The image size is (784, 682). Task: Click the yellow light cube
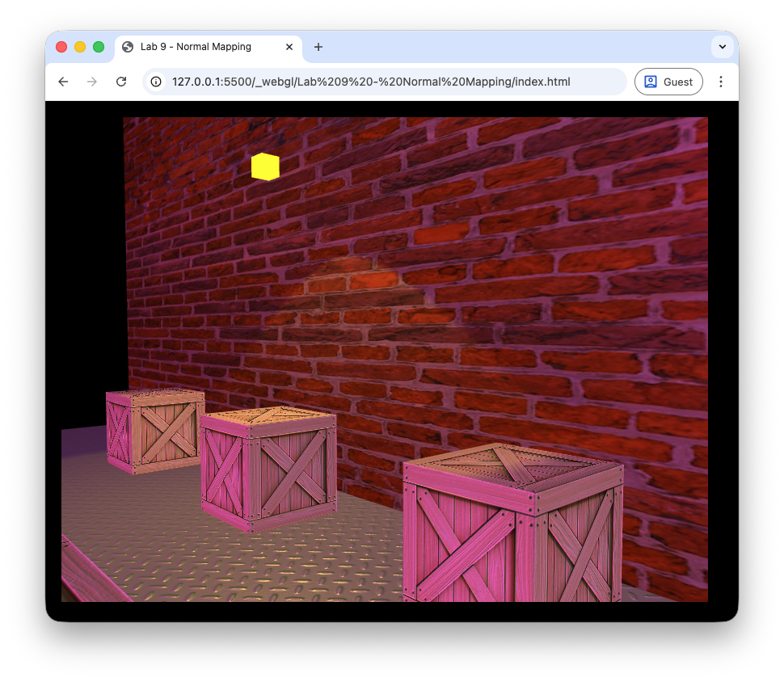(265, 166)
